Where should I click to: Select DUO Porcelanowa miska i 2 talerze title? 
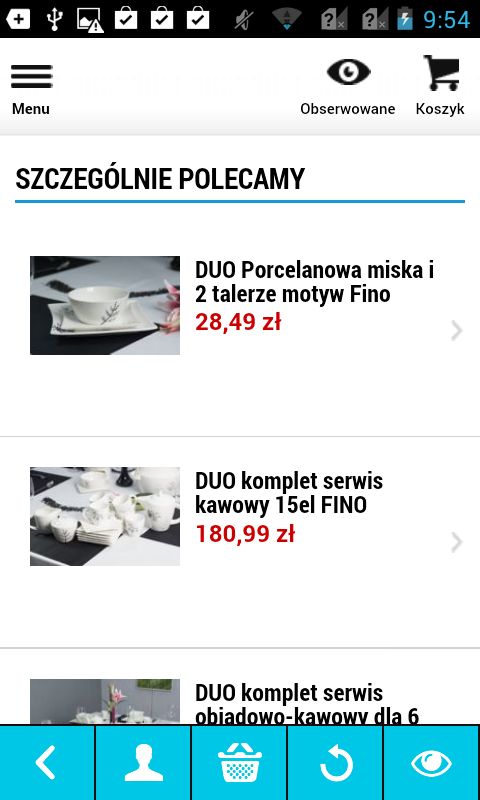pos(314,282)
